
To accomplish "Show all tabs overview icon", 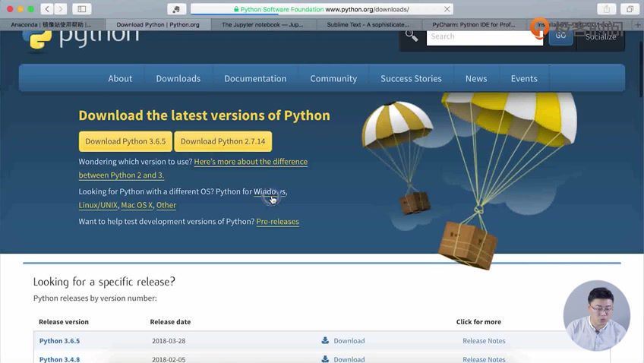I will 630,8.
